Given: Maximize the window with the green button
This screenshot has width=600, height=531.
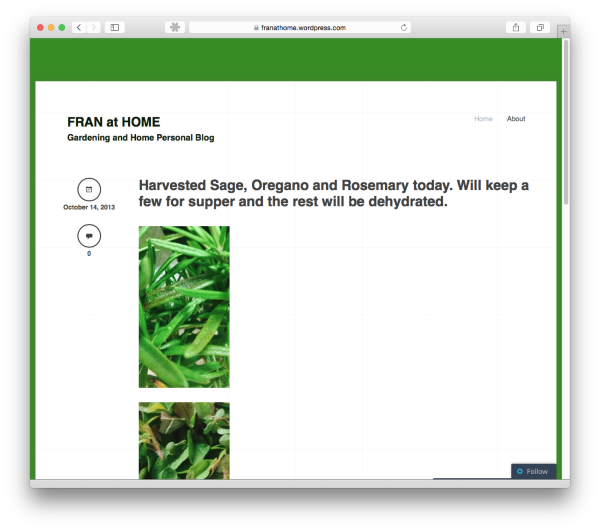Looking at the screenshot, I should (x=62, y=28).
